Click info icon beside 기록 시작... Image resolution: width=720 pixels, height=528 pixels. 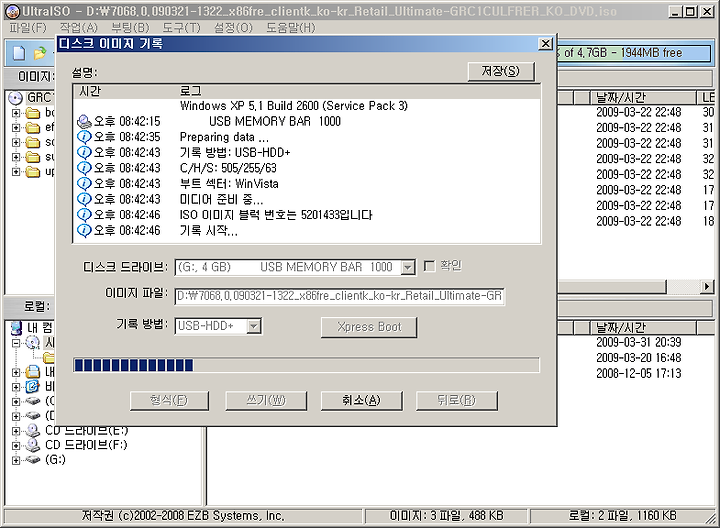click(84, 230)
